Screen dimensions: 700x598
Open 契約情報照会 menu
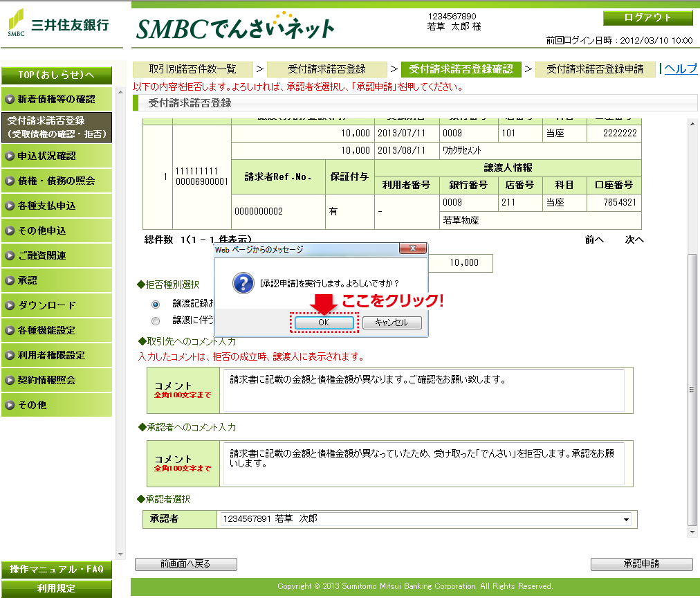coord(57,381)
